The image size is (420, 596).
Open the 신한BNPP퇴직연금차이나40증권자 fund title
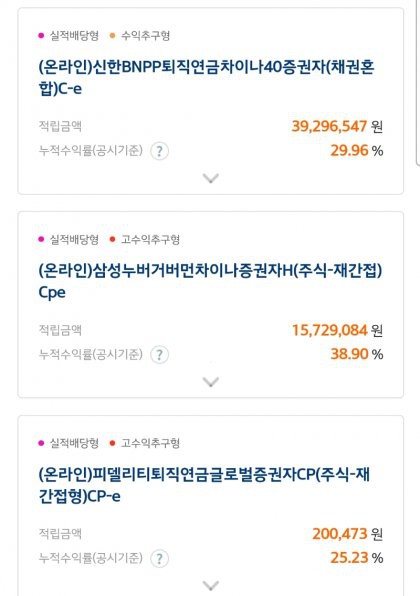pos(206,78)
